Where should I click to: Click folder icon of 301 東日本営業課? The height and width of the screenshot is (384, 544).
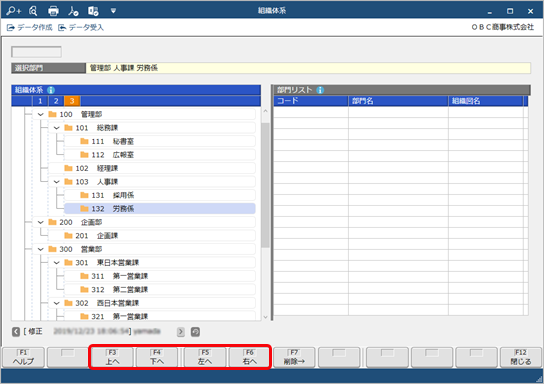(68, 263)
